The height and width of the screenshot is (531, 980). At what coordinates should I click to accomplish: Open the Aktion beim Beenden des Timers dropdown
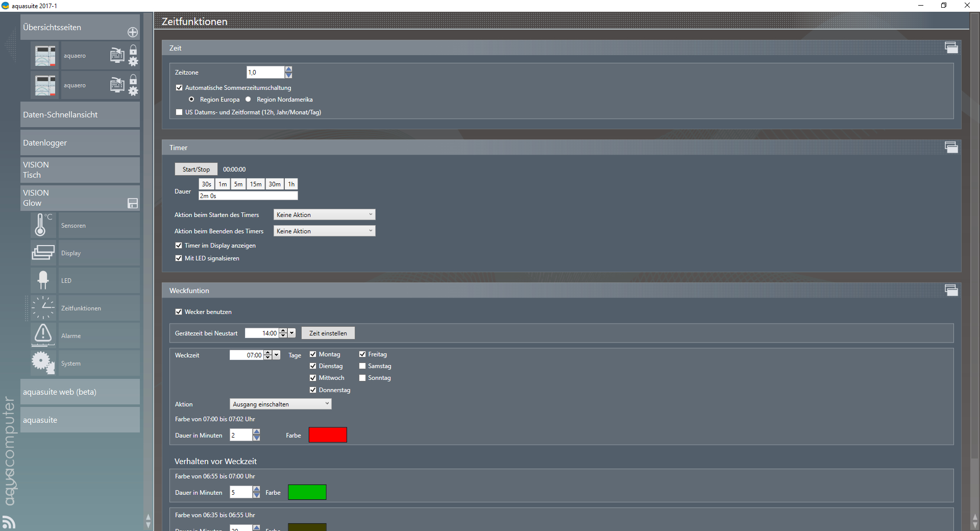pyautogui.click(x=325, y=231)
